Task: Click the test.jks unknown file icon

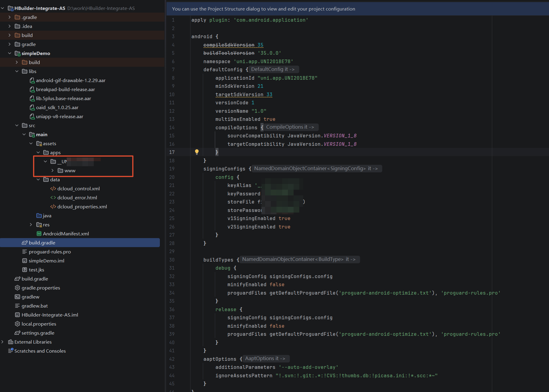Action: 25,270
